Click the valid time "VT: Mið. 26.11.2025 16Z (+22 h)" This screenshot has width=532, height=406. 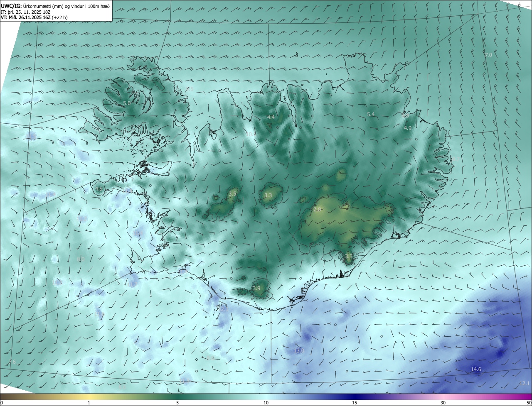click(34, 17)
